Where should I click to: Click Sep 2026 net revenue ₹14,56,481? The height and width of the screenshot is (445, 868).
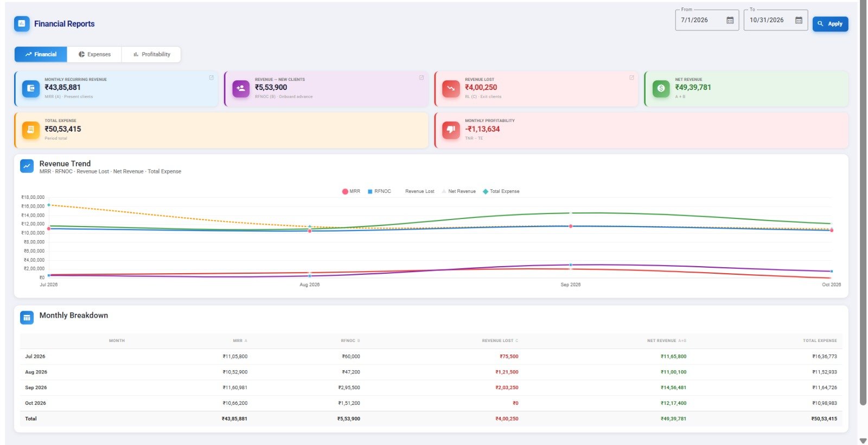coord(673,388)
